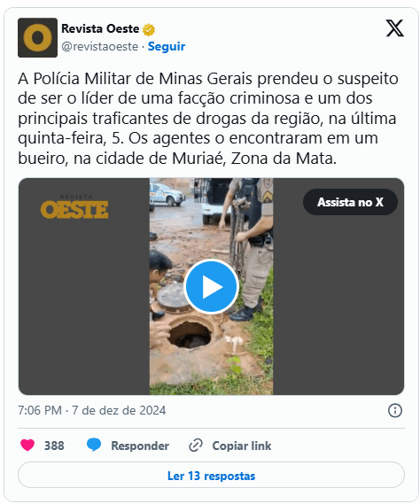The height and width of the screenshot is (504, 420).
Task: Click the Assista no X button
Action: coord(350,202)
